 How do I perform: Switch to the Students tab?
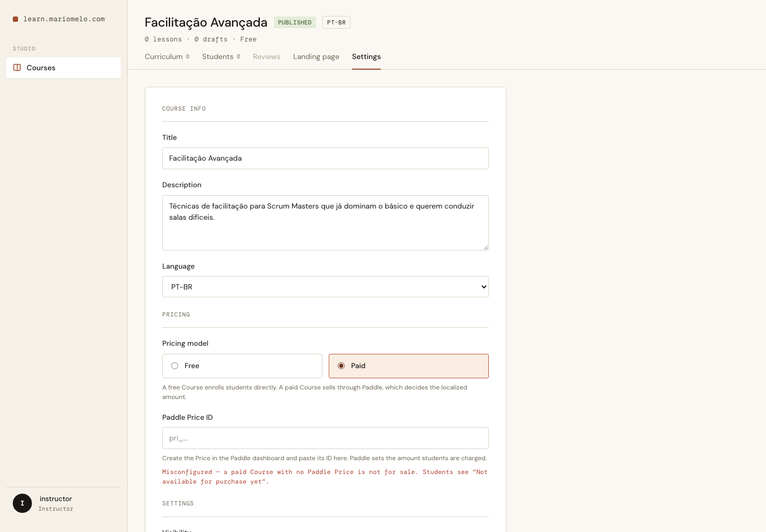(x=221, y=56)
